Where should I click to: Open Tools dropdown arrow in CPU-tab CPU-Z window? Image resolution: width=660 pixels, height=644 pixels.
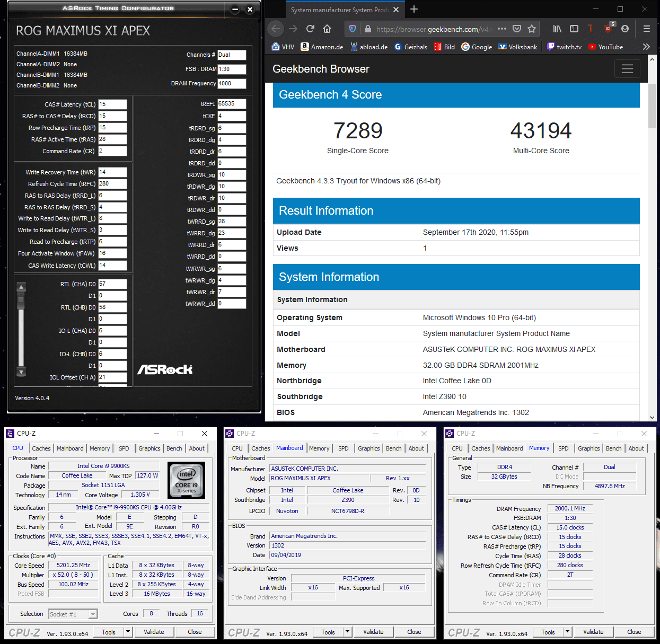pos(128,632)
